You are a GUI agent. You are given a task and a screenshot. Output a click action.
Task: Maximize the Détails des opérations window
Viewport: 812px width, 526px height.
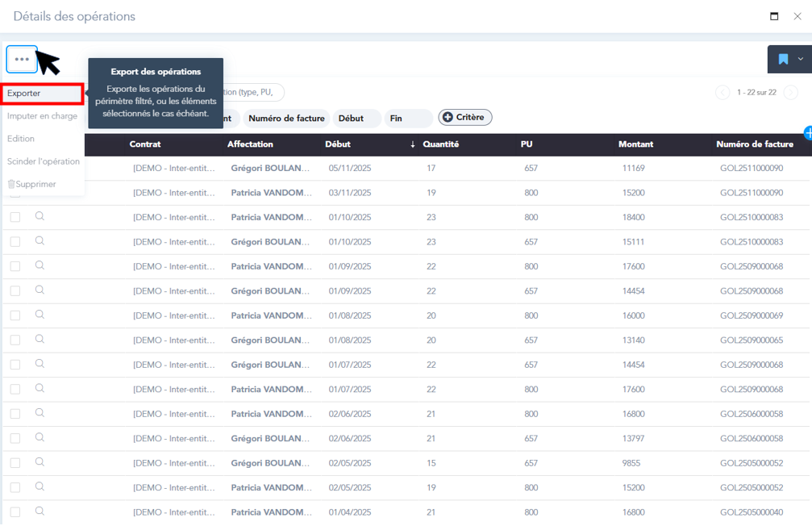point(774,16)
